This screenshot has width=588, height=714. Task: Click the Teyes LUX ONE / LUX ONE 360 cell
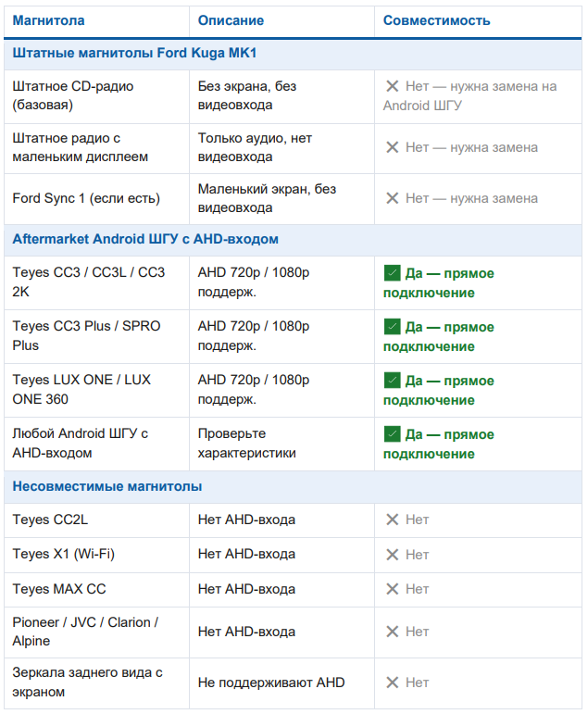pyautogui.click(x=96, y=390)
